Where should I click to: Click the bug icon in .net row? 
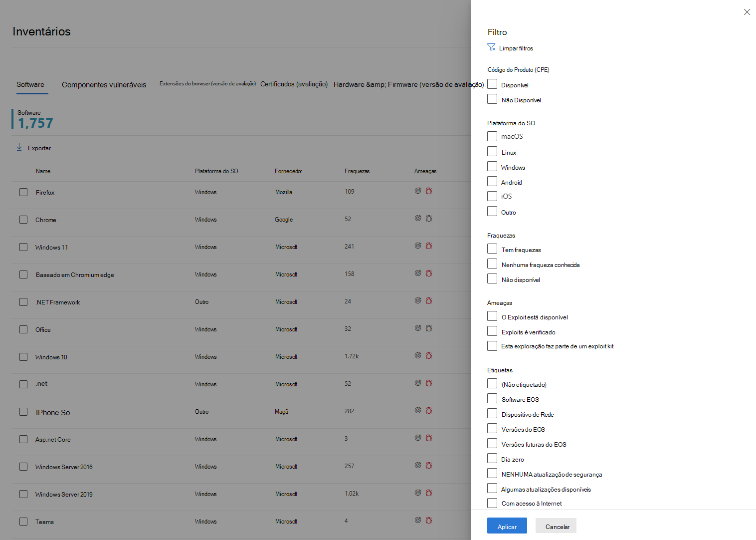tap(429, 383)
